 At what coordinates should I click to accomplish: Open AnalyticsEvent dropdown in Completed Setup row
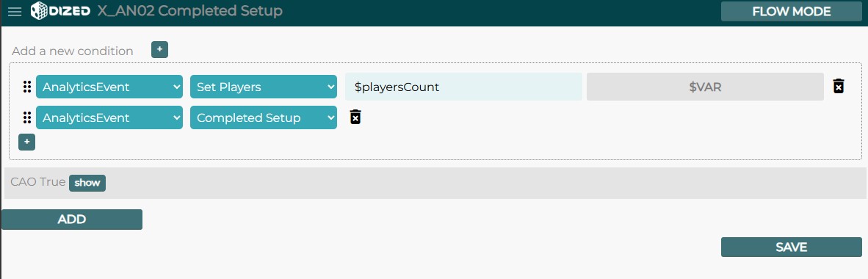point(109,118)
